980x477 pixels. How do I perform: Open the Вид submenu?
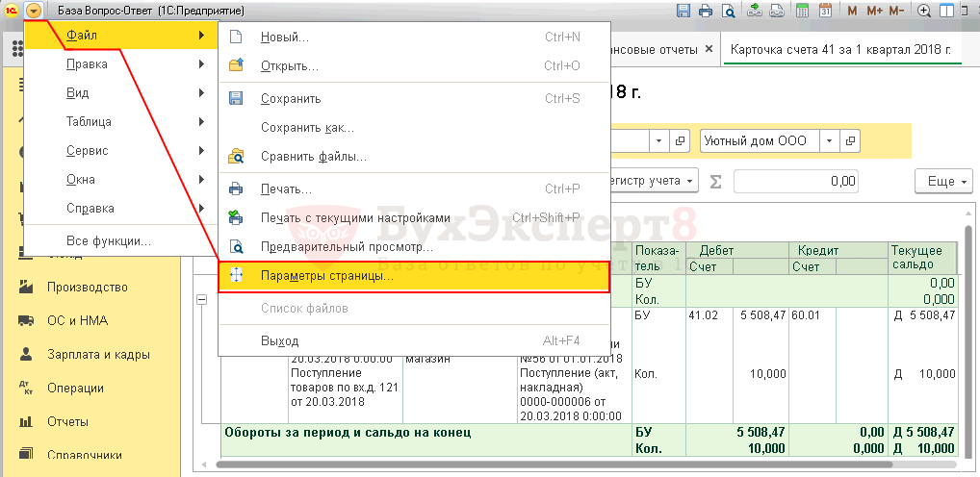tap(120, 93)
